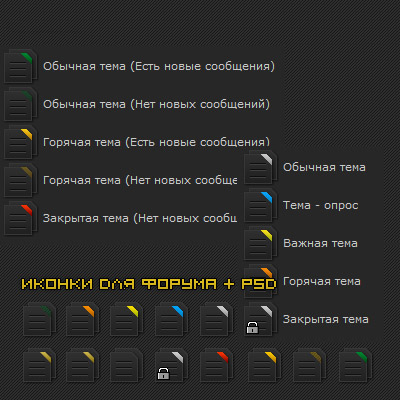Click the blue-corner icon next to "Тема - опрос"
The image size is (400, 400).
(x=260, y=205)
